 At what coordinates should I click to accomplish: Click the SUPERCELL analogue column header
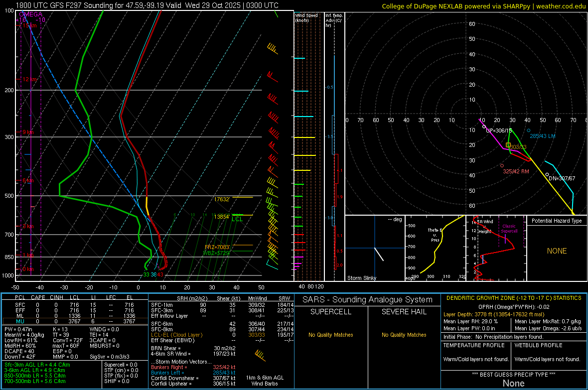coord(331,312)
